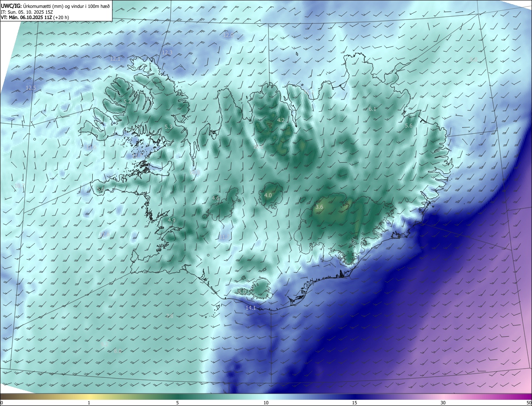Click the 4.0 value on Hofsjökull glacier

(268, 195)
